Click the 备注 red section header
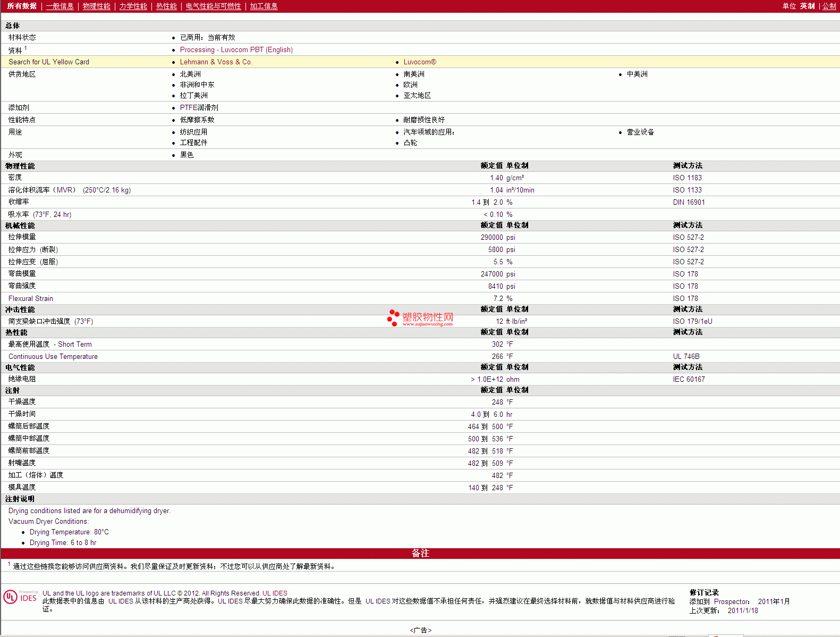The width and height of the screenshot is (840, 637). 420,554
